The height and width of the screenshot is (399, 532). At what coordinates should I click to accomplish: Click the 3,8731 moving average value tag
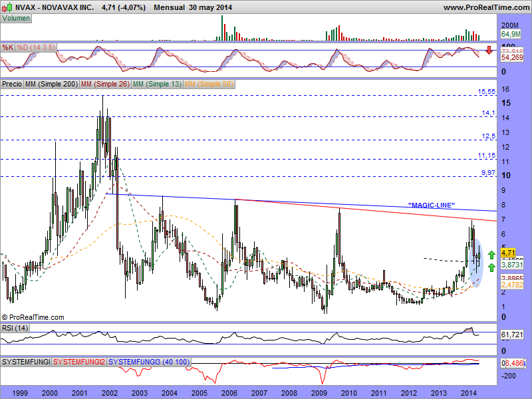(x=512, y=265)
